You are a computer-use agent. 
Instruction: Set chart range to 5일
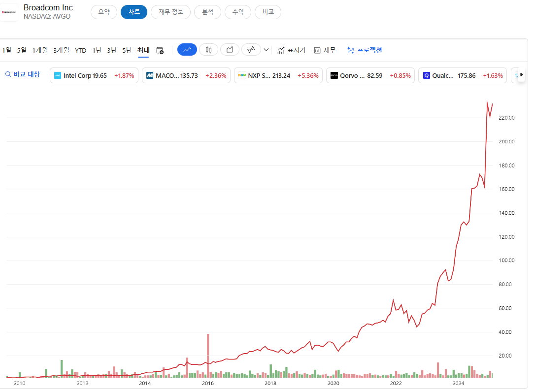pos(22,50)
